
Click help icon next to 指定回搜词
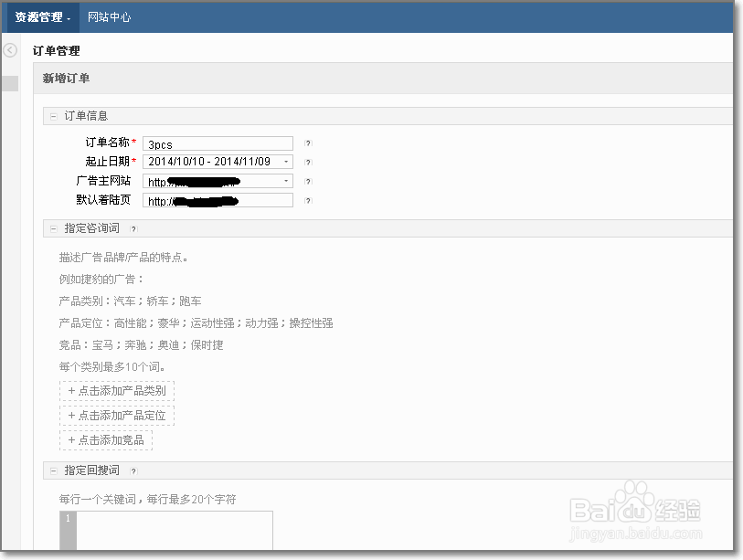133,471
